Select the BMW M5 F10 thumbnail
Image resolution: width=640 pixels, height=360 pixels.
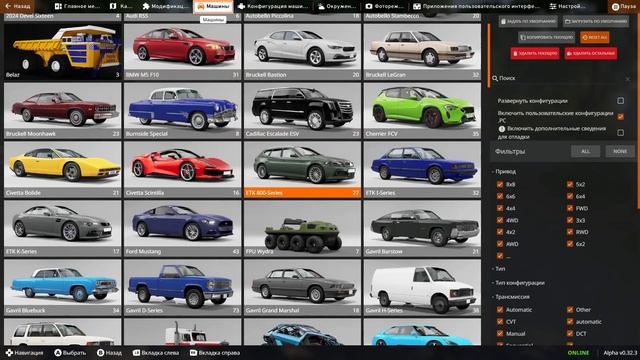pyautogui.click(x=182, y=51)
